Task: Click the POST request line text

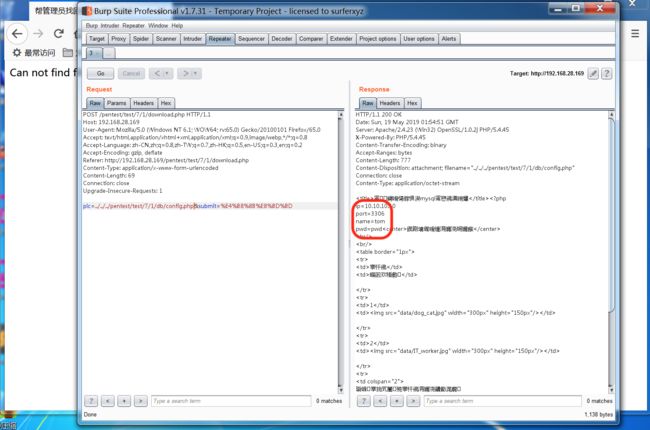Action: pyautogui.click(x=147, y=114)
